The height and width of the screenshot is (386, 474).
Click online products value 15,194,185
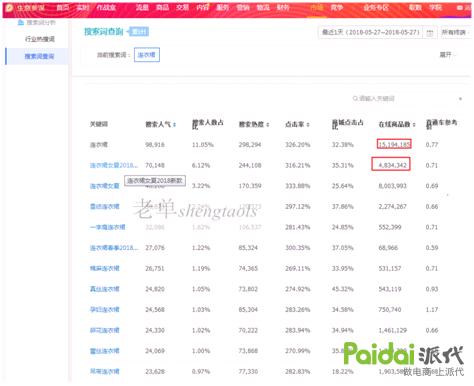pyautogui.click(x=394, y=145)
